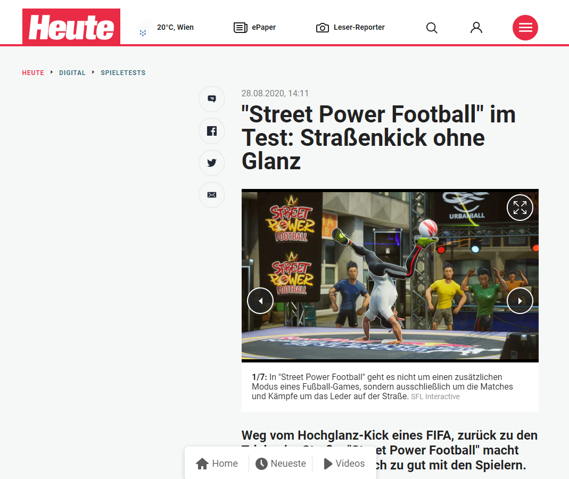
Task: Click the Heute logo
Action: pos(71,26)
